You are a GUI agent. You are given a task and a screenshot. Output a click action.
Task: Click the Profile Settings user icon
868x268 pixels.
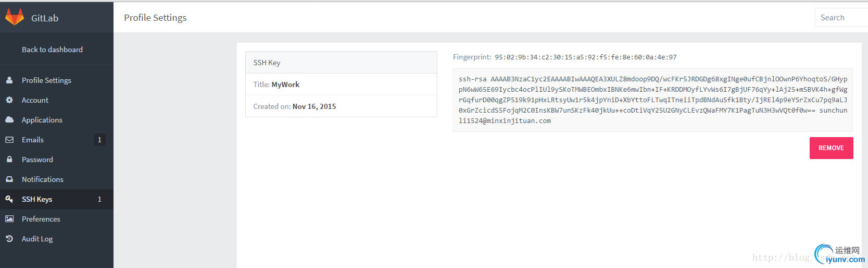point(9,80)
